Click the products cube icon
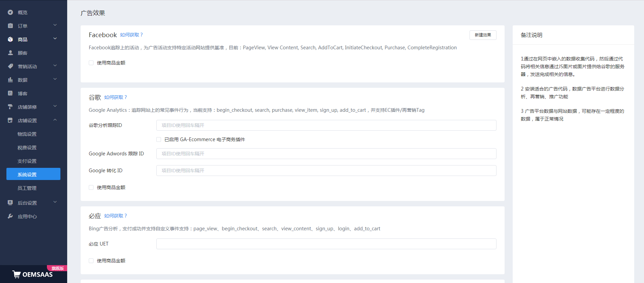The height and width of the screenshot is (283, 644). click(10, 40)
